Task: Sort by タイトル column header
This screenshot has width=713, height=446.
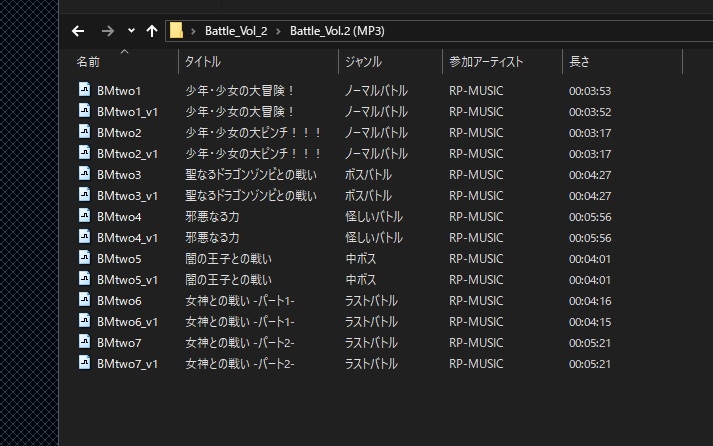Action: (x=203, y=62)
